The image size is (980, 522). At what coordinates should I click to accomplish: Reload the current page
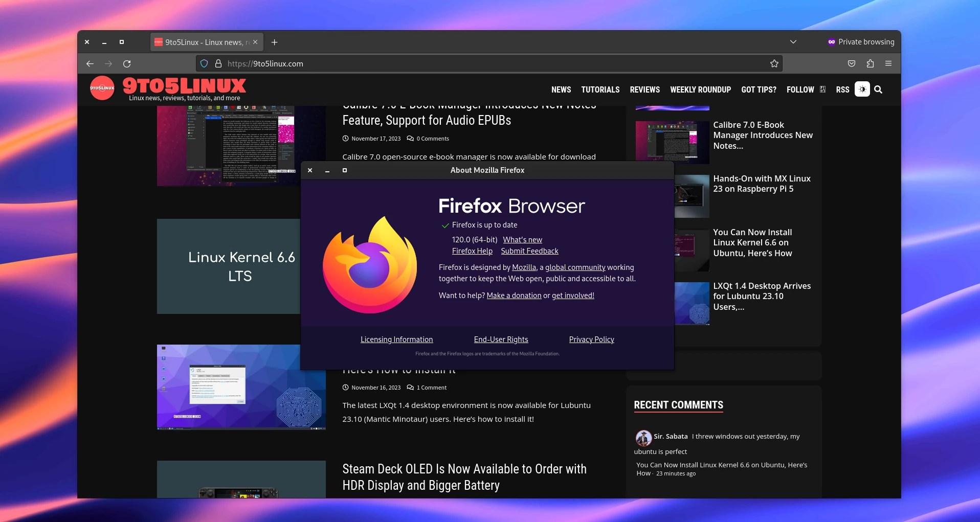click(x=127, y=64)
